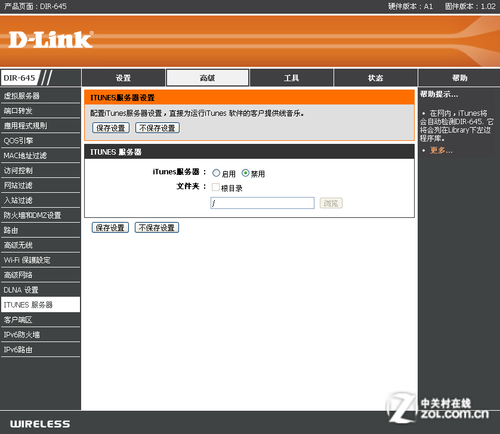Go to the 帮助 tab
The height and width of the screenshot is (434, 500).
(x=459, y=78)
